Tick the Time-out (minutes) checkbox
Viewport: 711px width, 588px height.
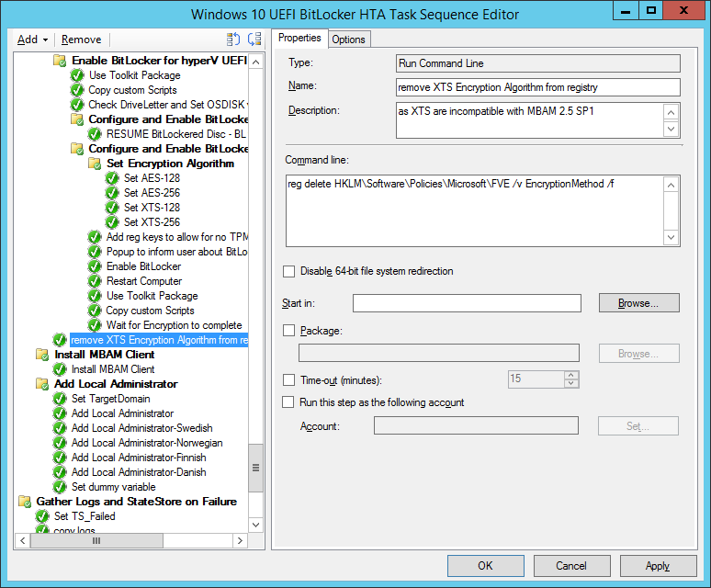click(x=288, y=380)
